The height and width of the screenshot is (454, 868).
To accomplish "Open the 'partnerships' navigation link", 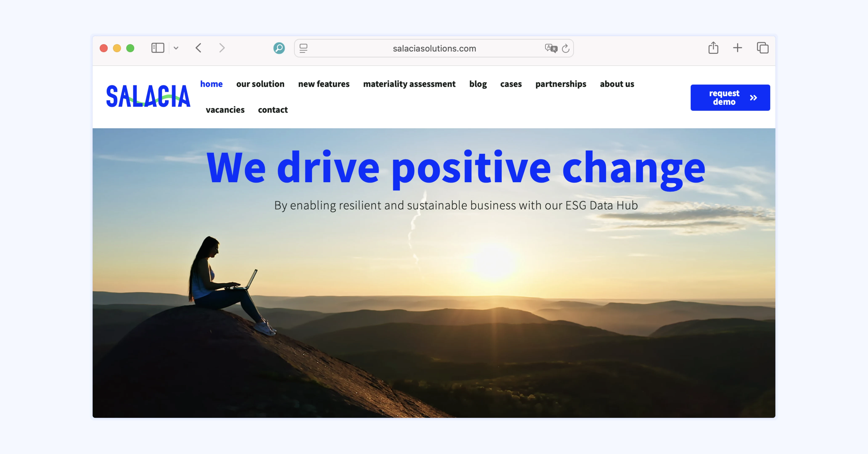I will [561, 84].
